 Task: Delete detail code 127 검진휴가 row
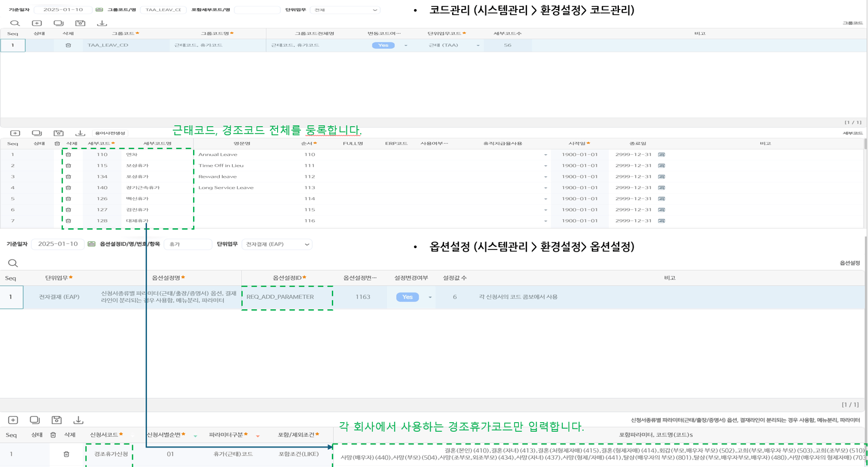coord(68,210)
